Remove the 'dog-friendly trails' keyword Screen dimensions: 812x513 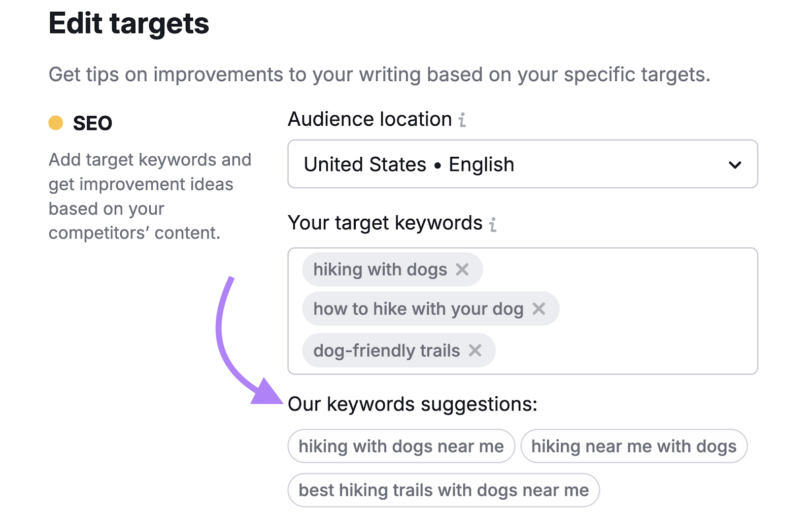pyautogui.click(x=476, y=350)
